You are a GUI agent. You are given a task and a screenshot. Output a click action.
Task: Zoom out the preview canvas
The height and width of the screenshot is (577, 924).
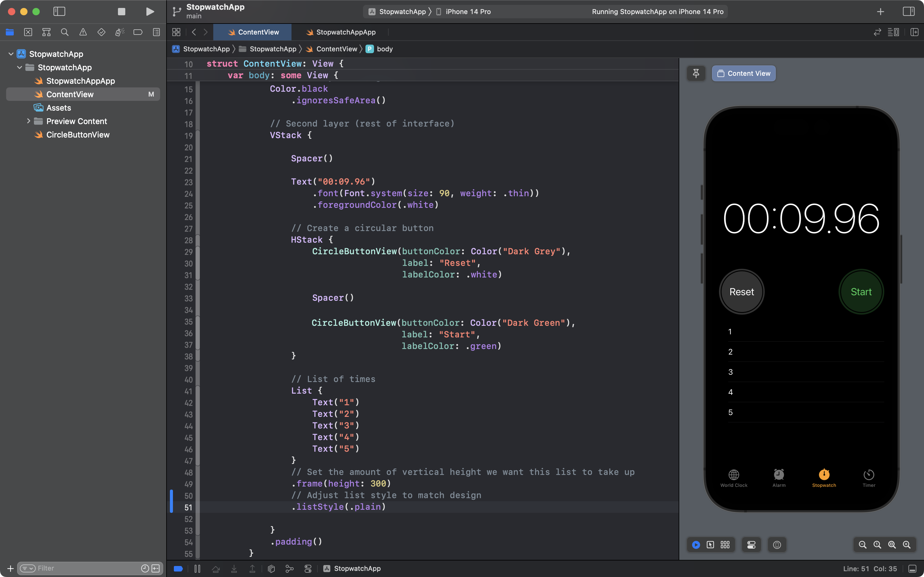tap(862, 545)
